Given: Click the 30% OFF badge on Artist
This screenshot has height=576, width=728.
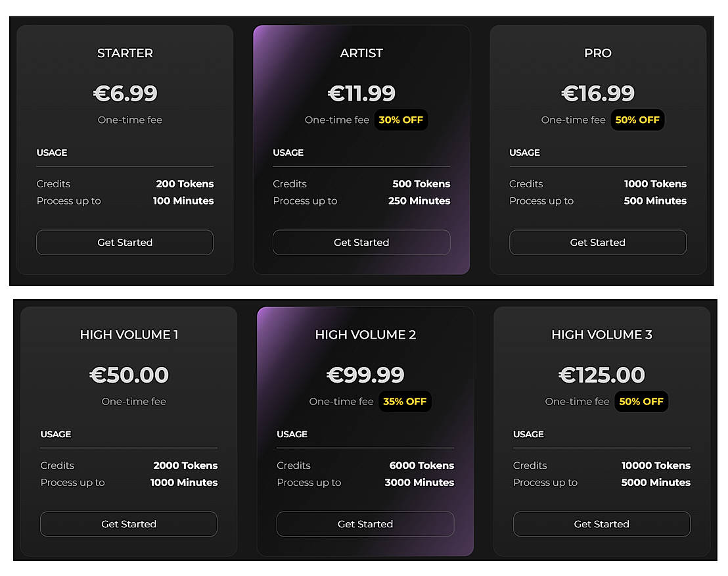Looking at the screenshot, I should pos(401,120).
